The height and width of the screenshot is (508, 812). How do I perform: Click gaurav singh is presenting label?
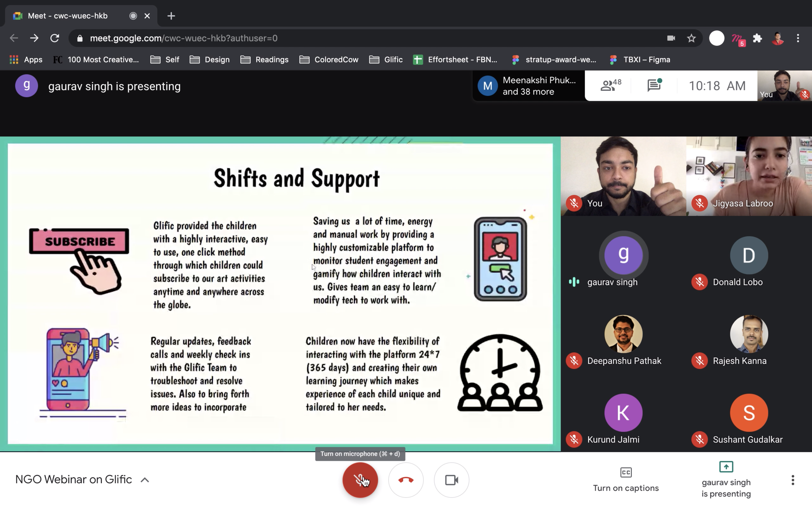[114, 86]
